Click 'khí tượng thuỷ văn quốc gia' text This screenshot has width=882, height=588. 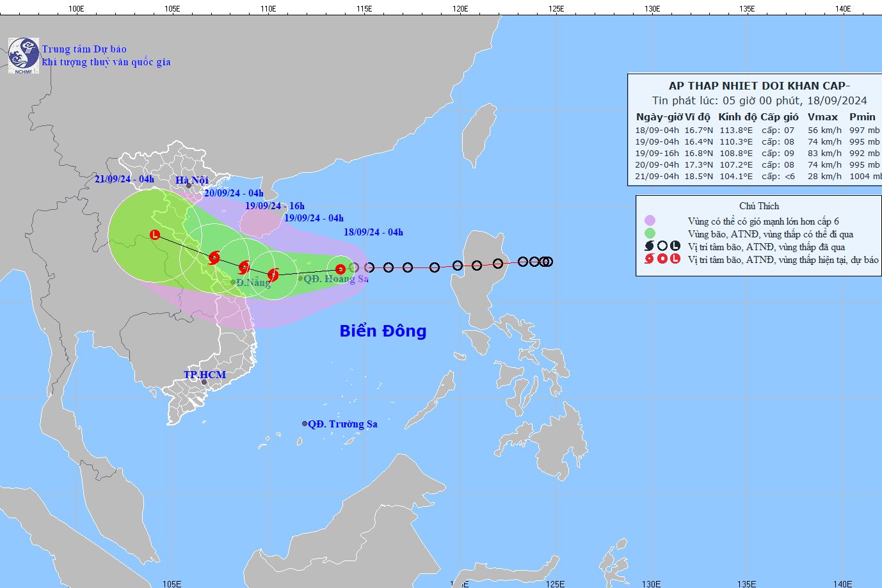click(106, 62)
